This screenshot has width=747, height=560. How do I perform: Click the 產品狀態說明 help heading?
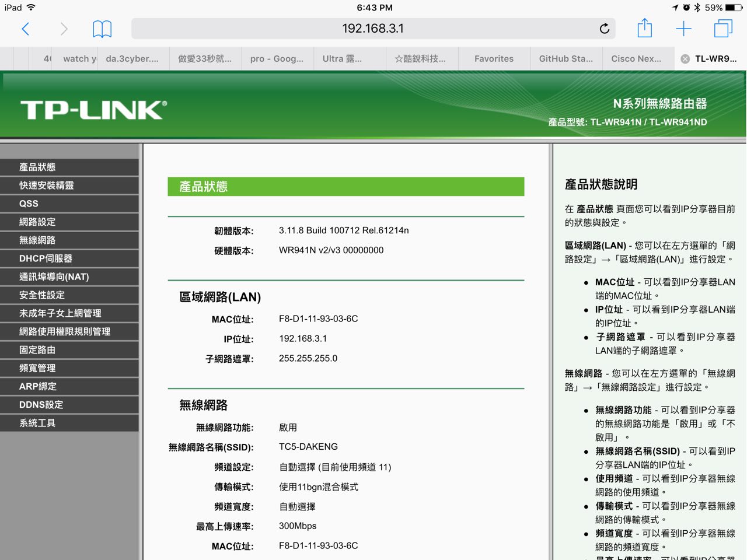[x=601, y=184]
